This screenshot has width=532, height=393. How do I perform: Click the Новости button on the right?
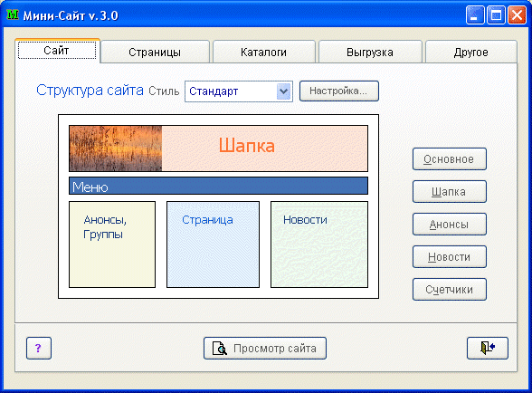tap(449, 257)
